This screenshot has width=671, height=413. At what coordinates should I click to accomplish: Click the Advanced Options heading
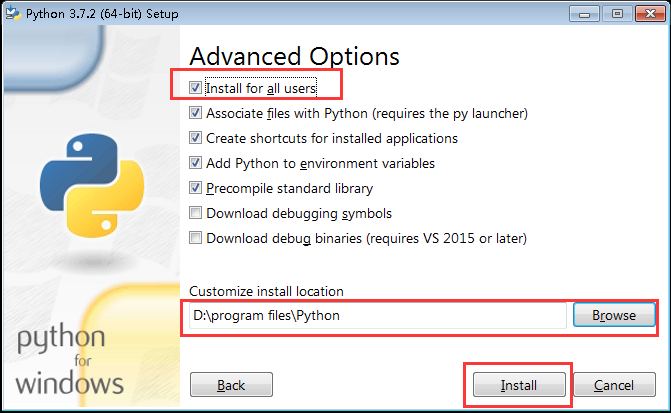coord(294,56)
